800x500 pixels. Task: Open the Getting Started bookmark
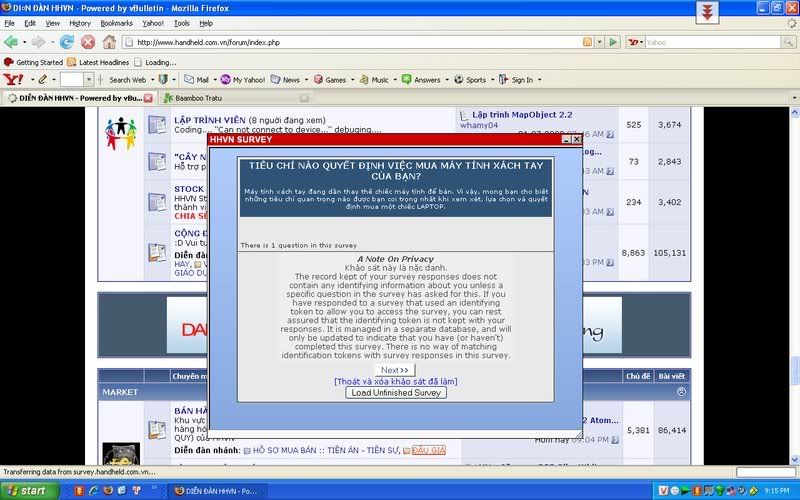pyautogui.click(x=33, y=62)
